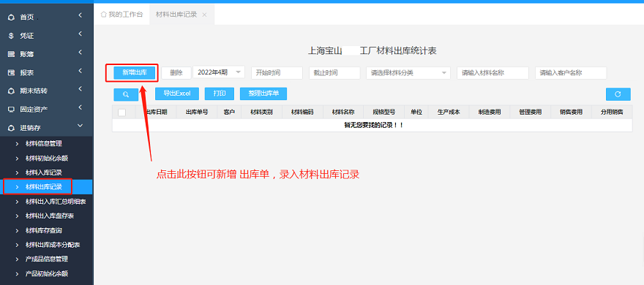
Task: Click the 制造费用 column header
Action: pos(489,112)
